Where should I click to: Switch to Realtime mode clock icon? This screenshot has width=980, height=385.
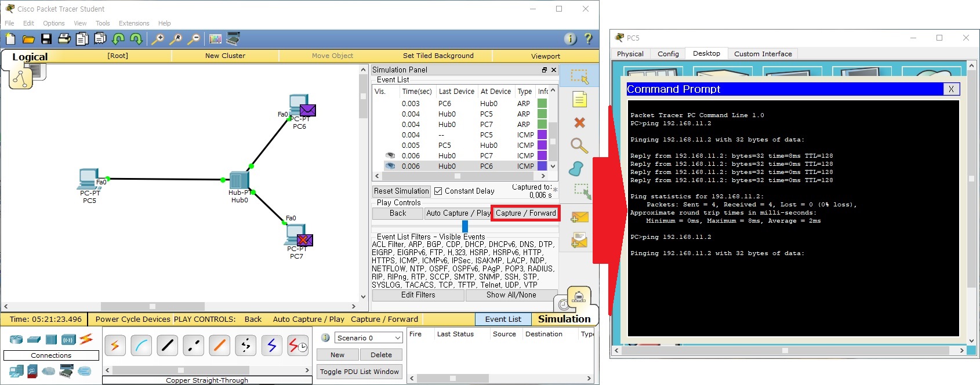564,304
